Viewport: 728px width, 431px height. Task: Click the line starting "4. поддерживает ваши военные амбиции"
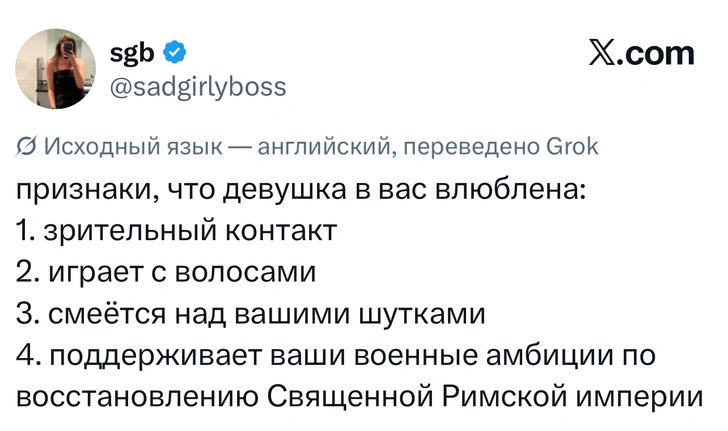click(x=340, y=355)
